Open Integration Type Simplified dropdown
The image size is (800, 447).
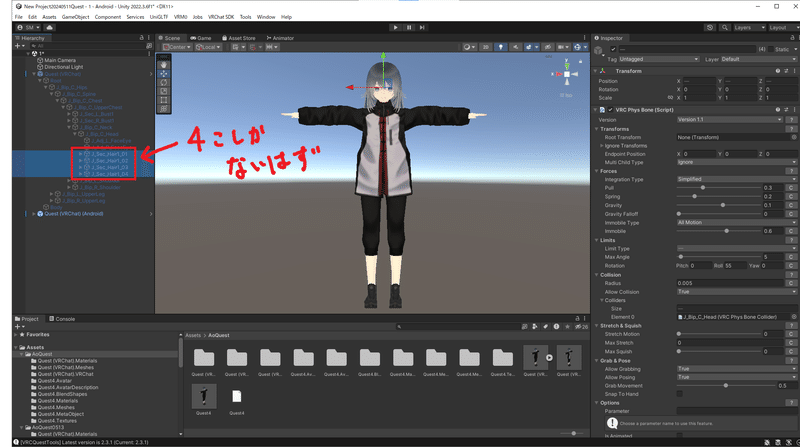pyautogui.click(x=737, y=179)
